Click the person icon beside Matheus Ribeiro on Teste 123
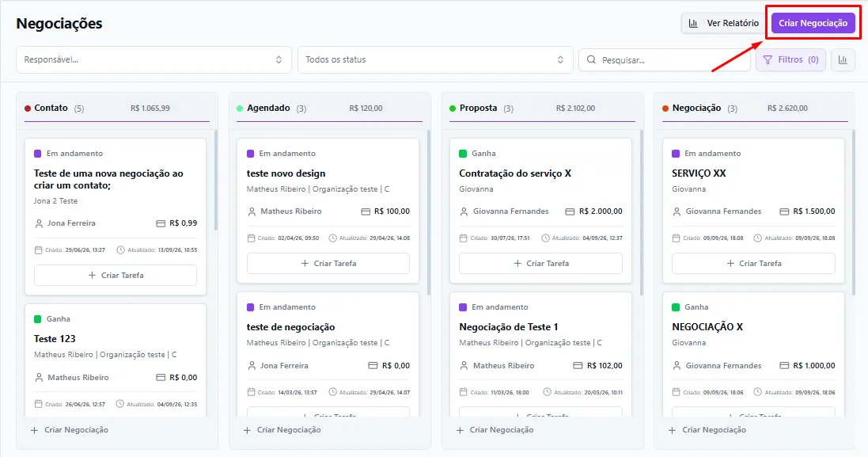868x457 pixels. click(39, 378)
